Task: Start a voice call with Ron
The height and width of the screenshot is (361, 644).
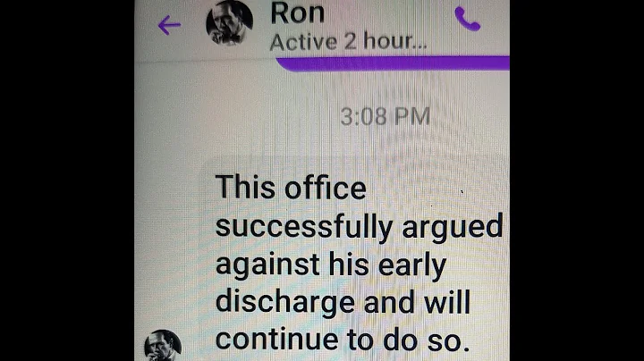Action: click(x=468, y=19)
